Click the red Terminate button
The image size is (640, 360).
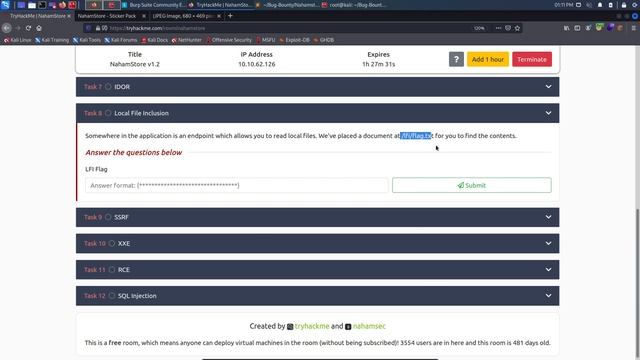click(532, 59)
